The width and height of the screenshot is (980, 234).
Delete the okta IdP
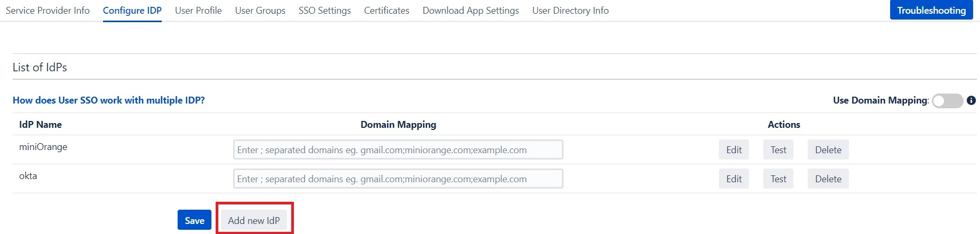828,179
